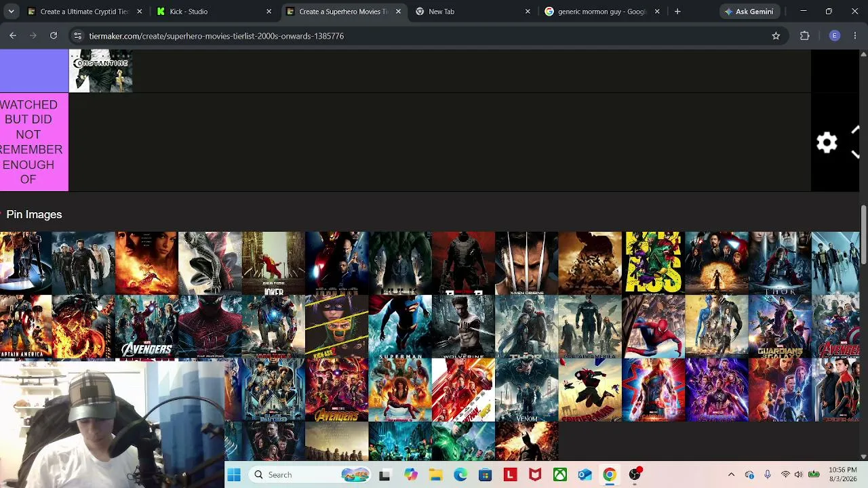Screen dimensions: 868x488
Task: Close the New Tab tab
Action: [528, 12]
